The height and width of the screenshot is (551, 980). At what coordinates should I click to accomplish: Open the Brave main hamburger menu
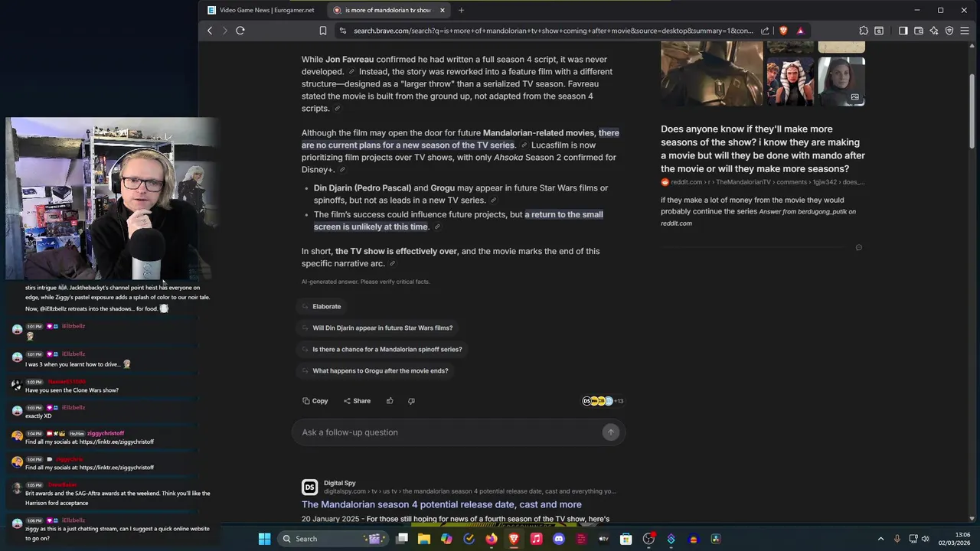[965, 31]
